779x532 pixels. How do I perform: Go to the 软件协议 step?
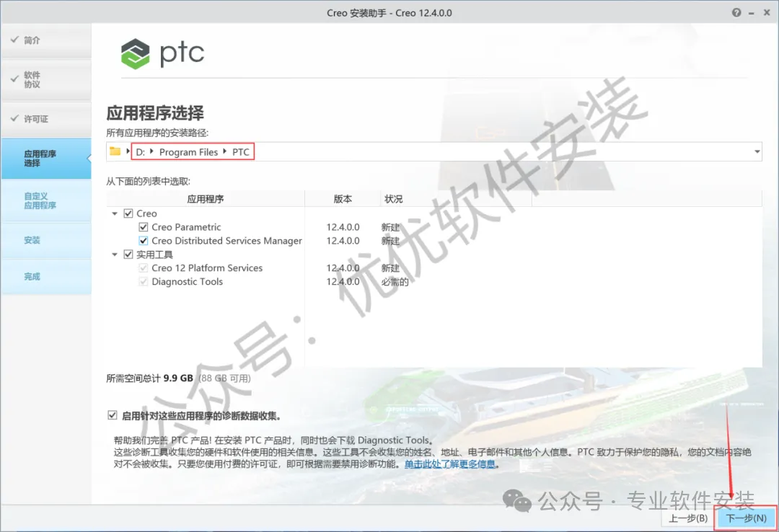tap(46, 79)
